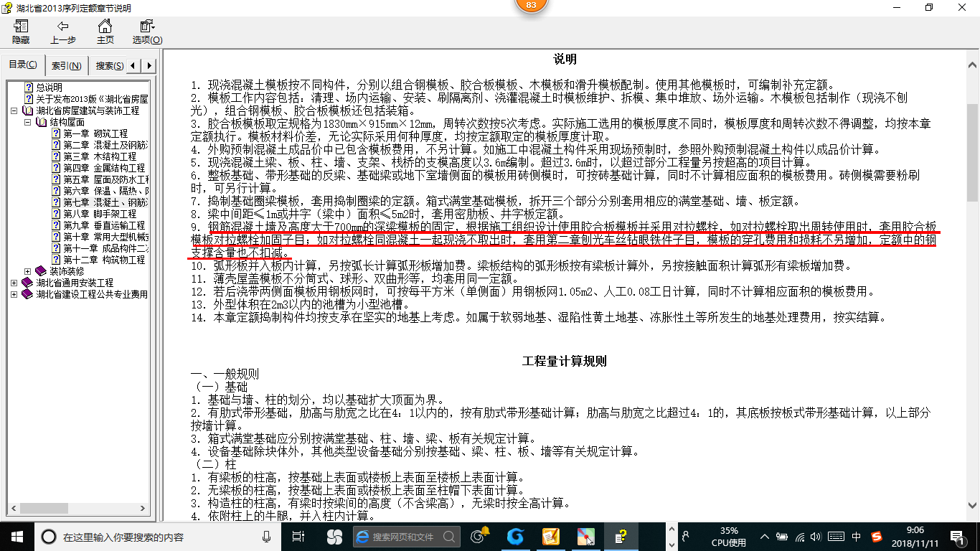Open Task View on the taskbar
Image resolution: width=980 pixels, height=551 pixels.
pyautogui.click(x=298, y=536)
